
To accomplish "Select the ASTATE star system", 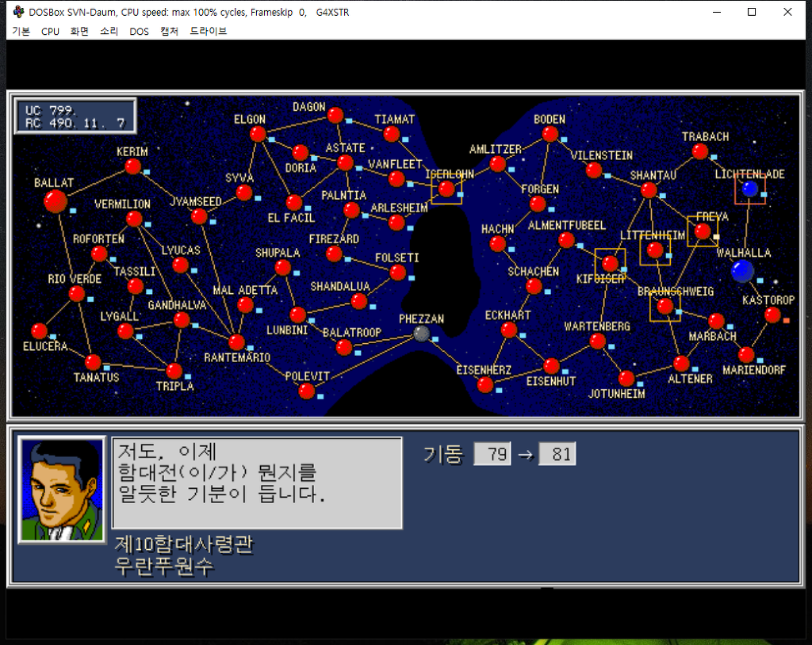I will 346,162.
